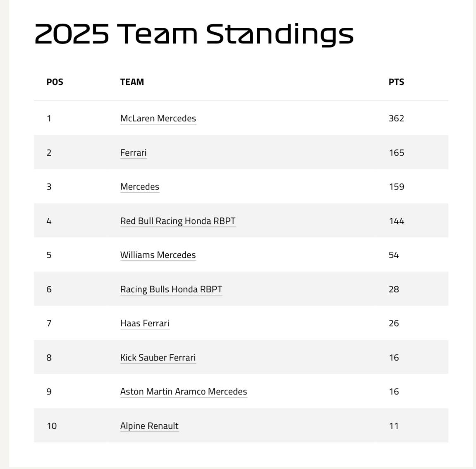Image resolution: width=476 pixels, height=469 pixels.
Task: Open the Haas Ferrari team link
Action: coord(145,323)
